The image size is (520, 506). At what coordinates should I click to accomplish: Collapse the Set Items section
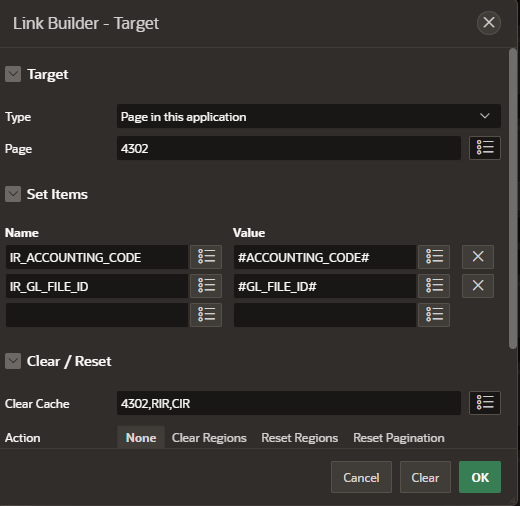click(x=13, y=194)
